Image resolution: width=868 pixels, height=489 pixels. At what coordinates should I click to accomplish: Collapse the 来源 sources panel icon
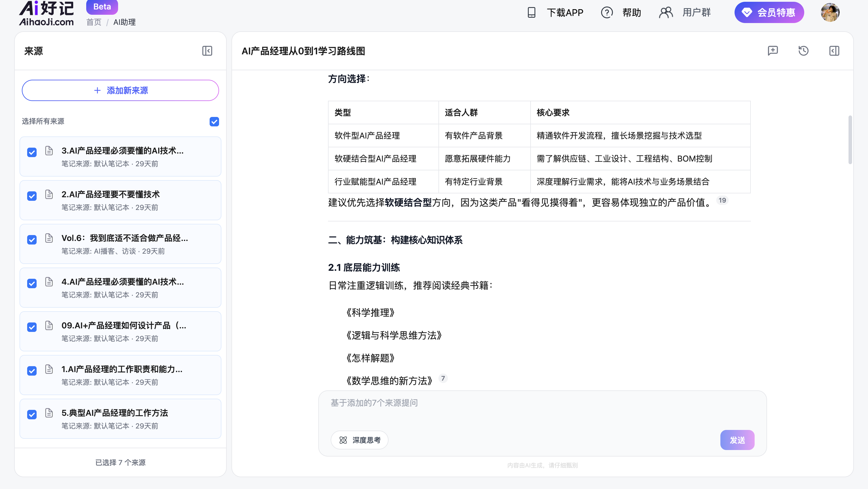(x=207, y=51)
